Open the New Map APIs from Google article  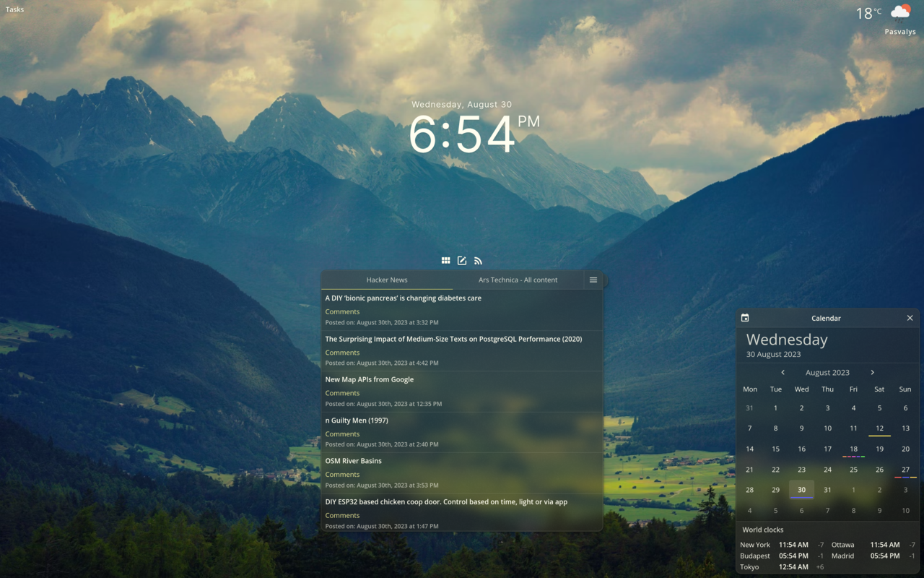370,379
